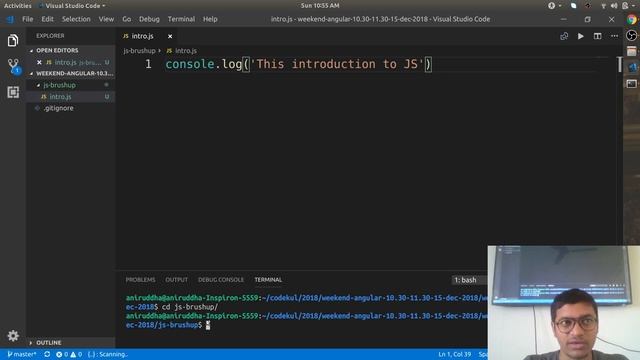Screen dimensions: 640x360
Task: Open the Manage gear icon
Action: click(13, 336)
